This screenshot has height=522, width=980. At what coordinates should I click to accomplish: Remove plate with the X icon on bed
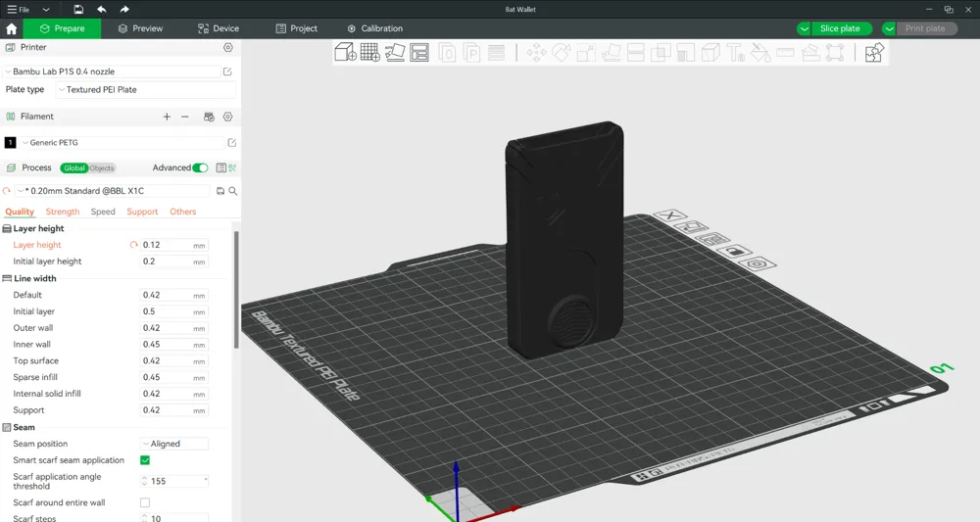[x=670, y=215]
